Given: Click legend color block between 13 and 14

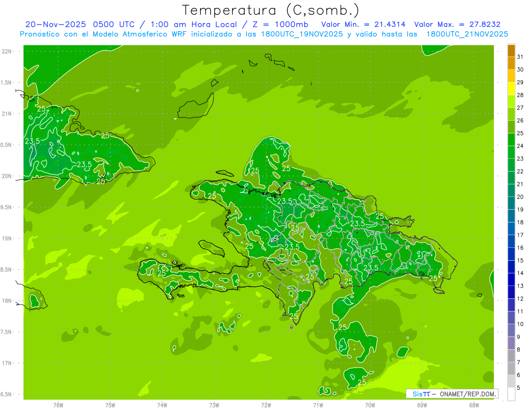Looking at the screenshot, I should point(511,279).
